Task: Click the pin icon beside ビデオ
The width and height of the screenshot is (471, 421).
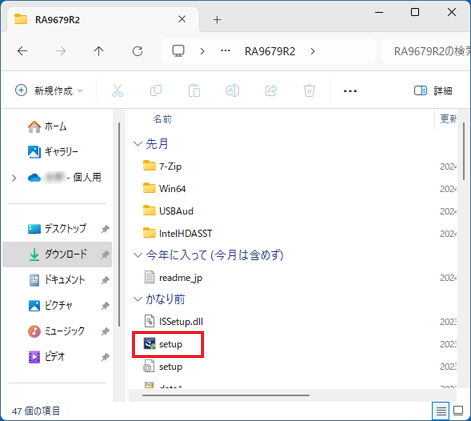Action: [105, 357]
